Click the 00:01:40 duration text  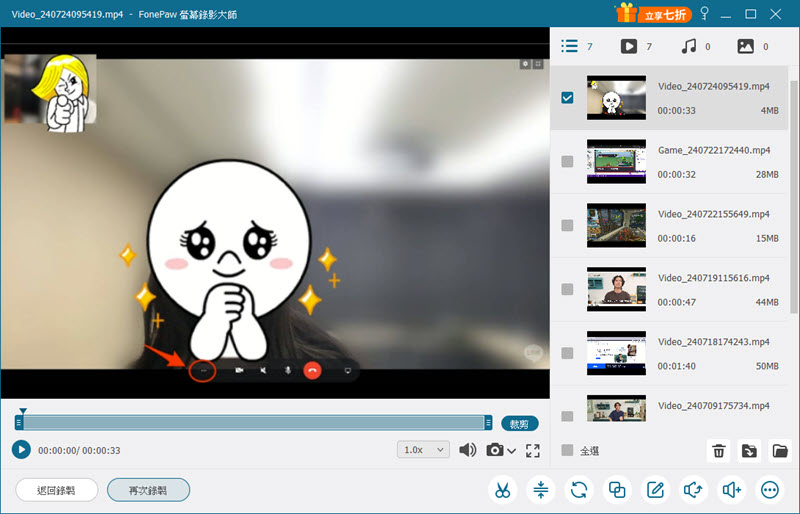tap(677, 366)
